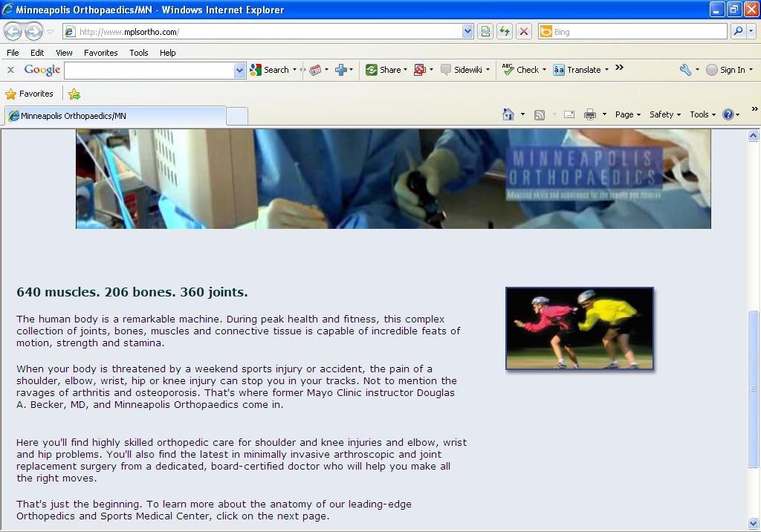The width and height of the screenshot is (761, 532).
Task: Click the Back navigation arrow
Action: pos(13,32)
